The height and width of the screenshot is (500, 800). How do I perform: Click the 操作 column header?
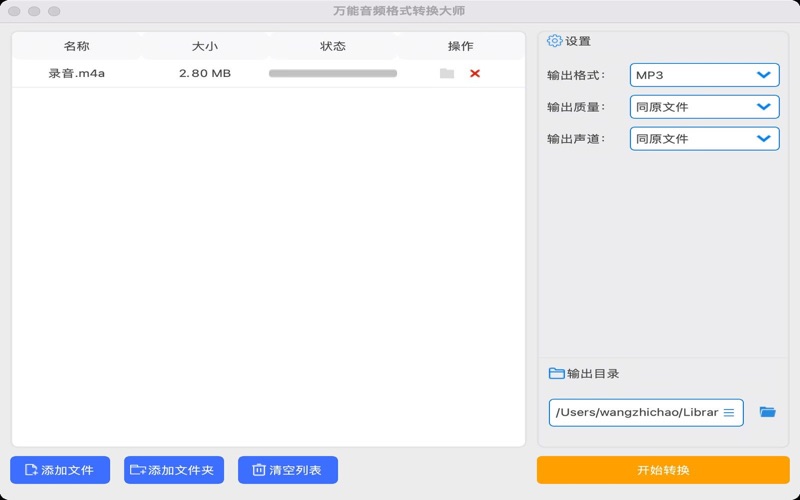(460, 46)
